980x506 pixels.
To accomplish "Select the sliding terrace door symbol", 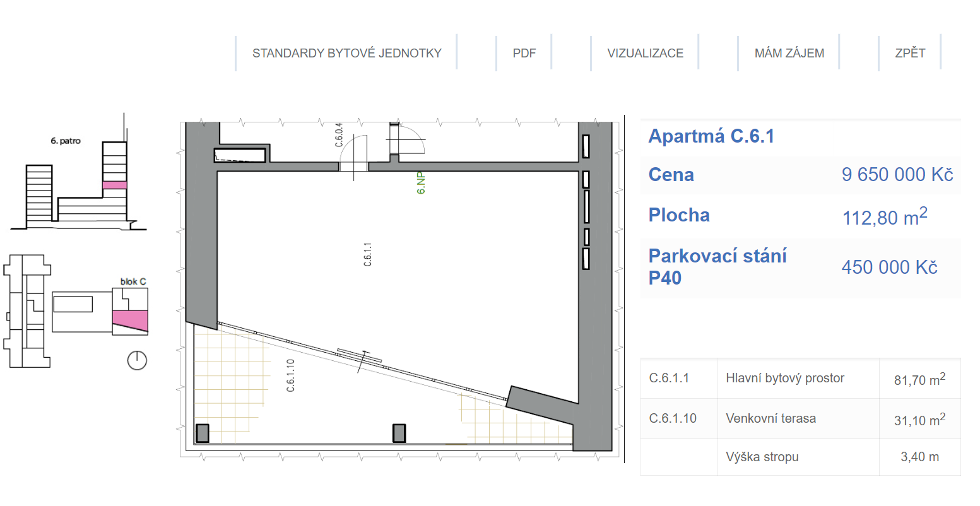I will coord(360,356).
